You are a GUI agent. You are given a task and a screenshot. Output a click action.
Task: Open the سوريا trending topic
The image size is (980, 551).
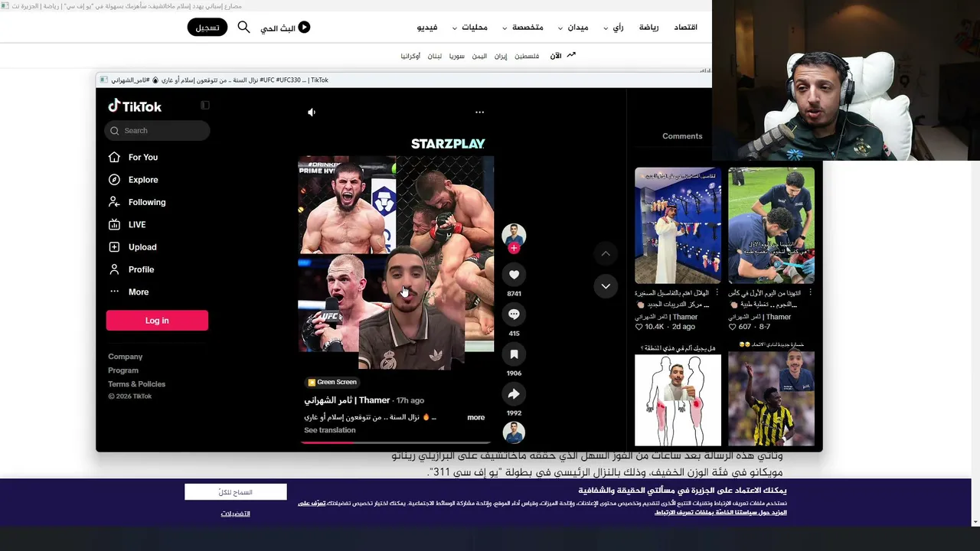tap(457, 56)
